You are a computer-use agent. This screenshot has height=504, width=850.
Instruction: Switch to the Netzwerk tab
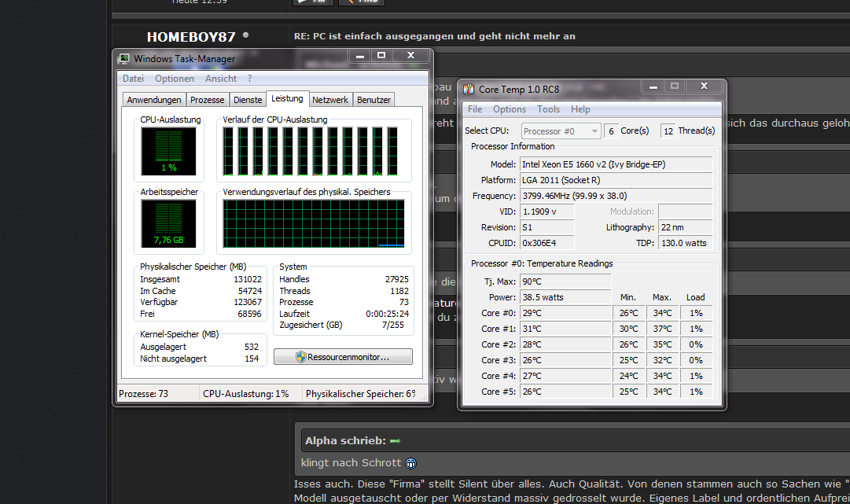330,100
